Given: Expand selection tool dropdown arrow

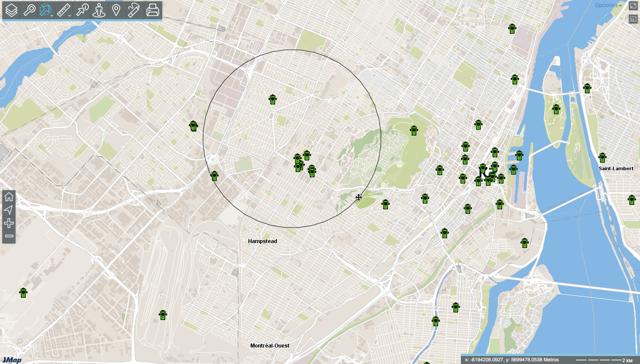Looking at the screenshot, I should click(52, 16).
